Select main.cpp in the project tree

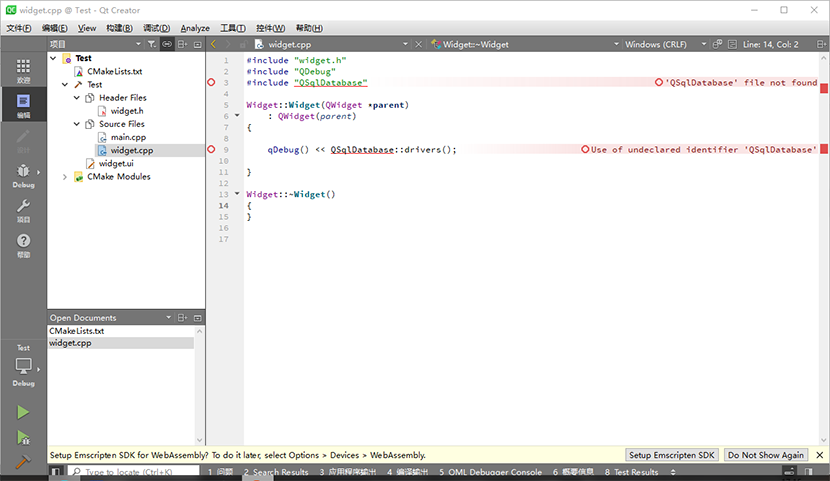(130, 137)
